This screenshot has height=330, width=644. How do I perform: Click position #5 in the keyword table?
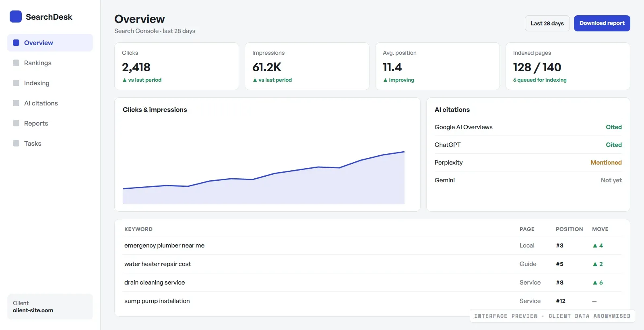click(559, 264)
